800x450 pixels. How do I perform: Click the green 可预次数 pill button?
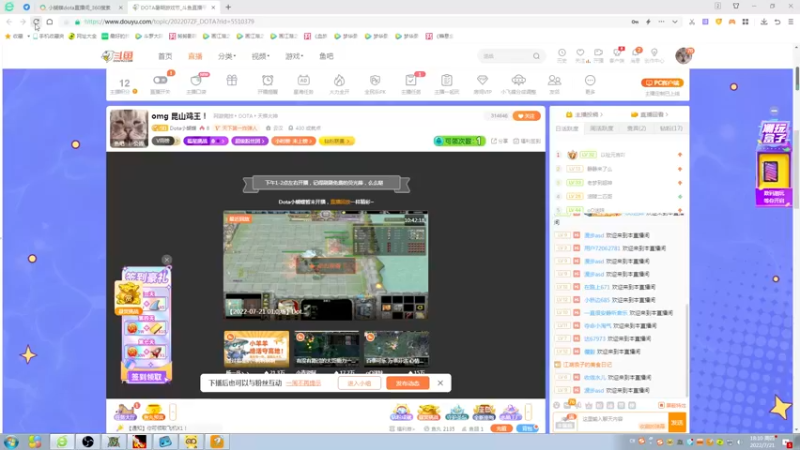pos(459,141)
